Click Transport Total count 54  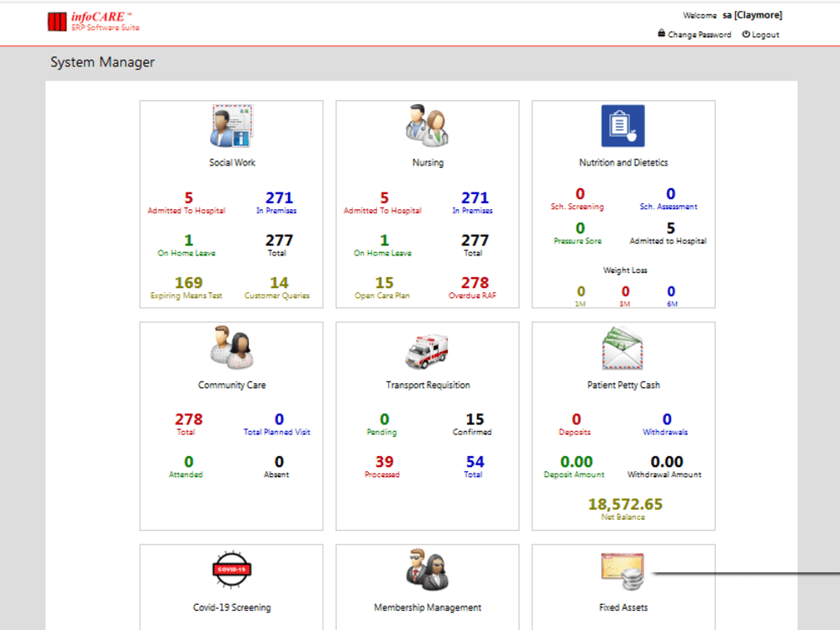(x=475, y=461)
